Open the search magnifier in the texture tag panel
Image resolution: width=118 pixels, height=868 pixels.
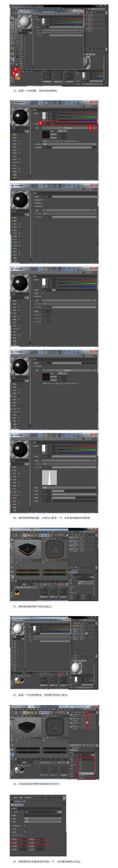point(52,798)
